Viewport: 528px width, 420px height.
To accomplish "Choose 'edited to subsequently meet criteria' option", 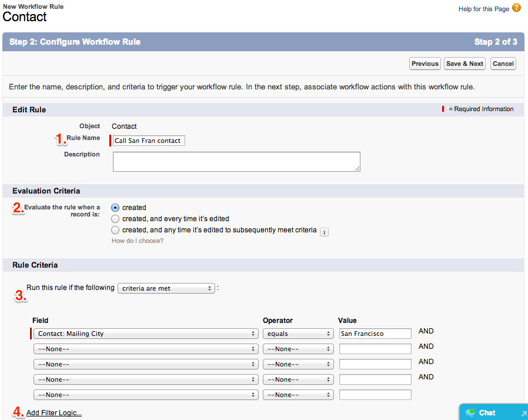I will click(x=115, y=230).
